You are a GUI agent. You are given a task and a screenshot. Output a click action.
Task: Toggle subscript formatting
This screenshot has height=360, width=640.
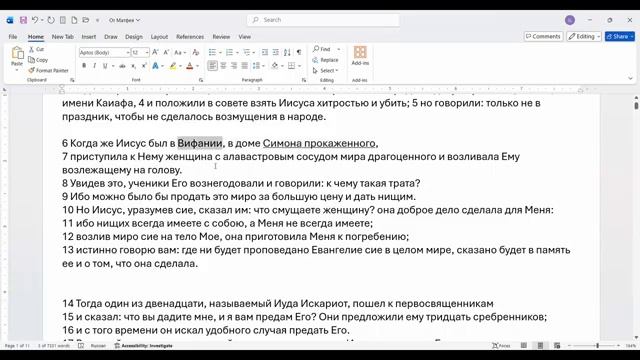(133, 66)
